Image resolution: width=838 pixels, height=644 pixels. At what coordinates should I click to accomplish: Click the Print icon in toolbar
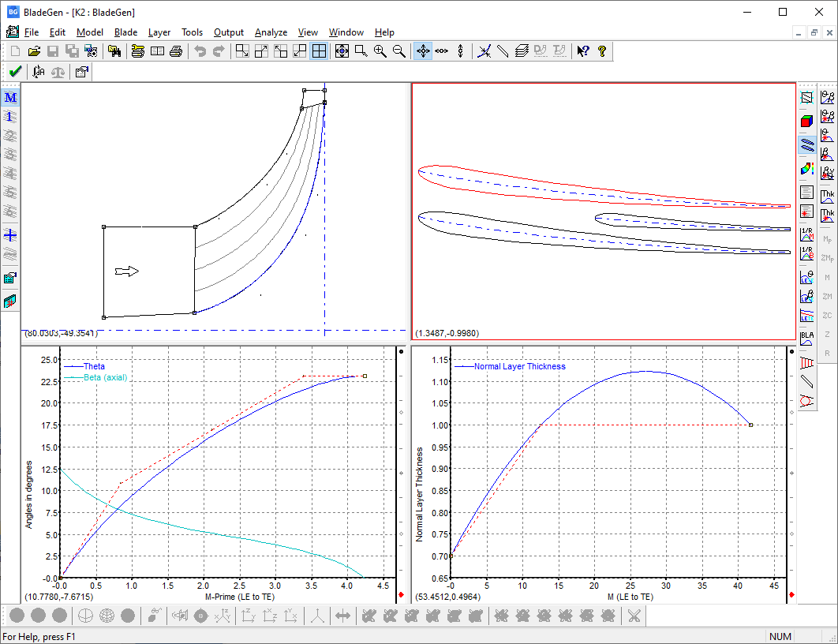[176, 51]
